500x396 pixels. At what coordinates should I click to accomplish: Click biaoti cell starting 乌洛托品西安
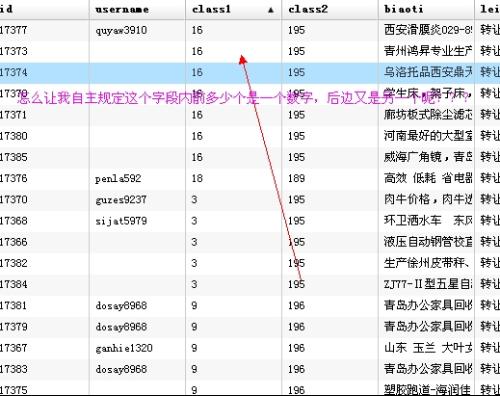pos(428,72)
